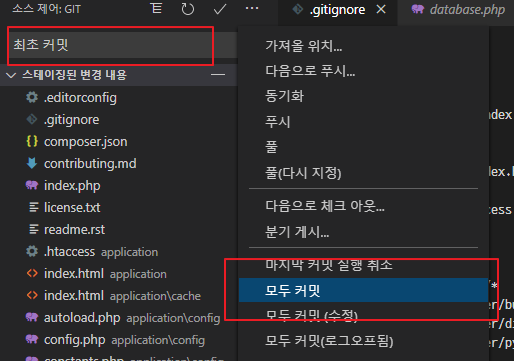Screen dimensions: 514x361
Task: Unstage all changes with the minus icon
Action: pyautogui.click(x=218, y=75)
